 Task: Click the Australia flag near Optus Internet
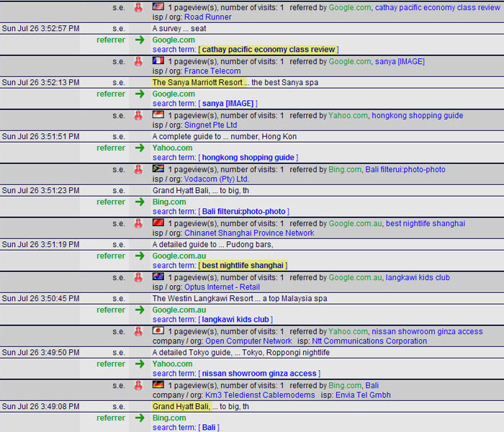tap(158, 276)
